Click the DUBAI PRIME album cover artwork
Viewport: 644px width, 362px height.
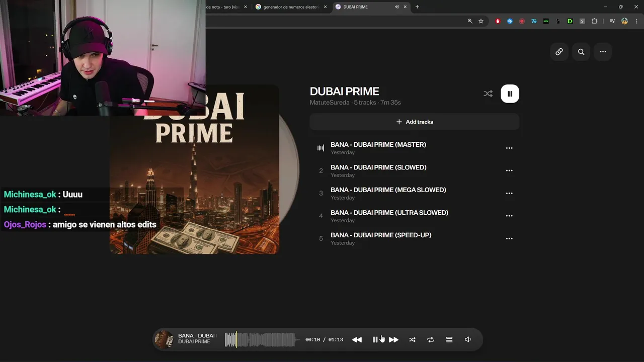(194, 169)
